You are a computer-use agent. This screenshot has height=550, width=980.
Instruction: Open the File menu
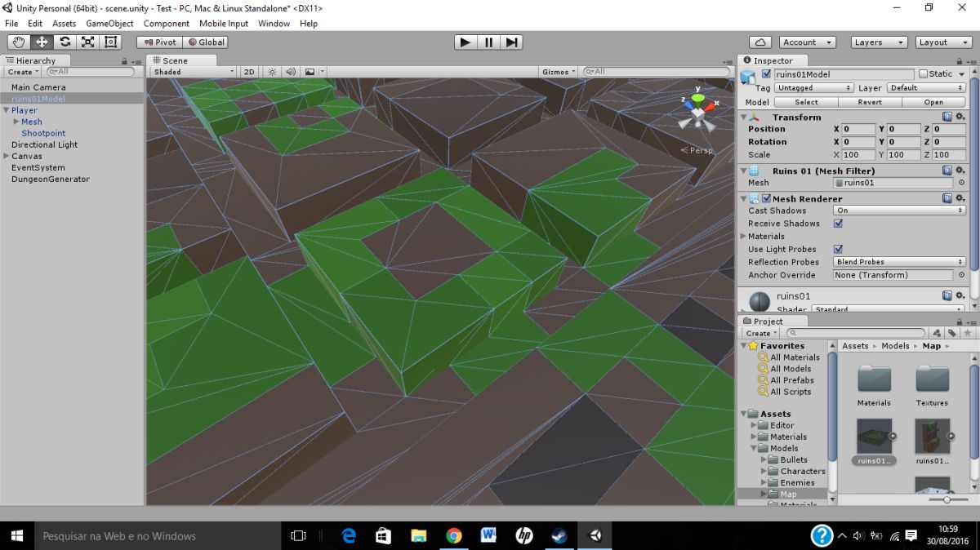click(11, 24)
